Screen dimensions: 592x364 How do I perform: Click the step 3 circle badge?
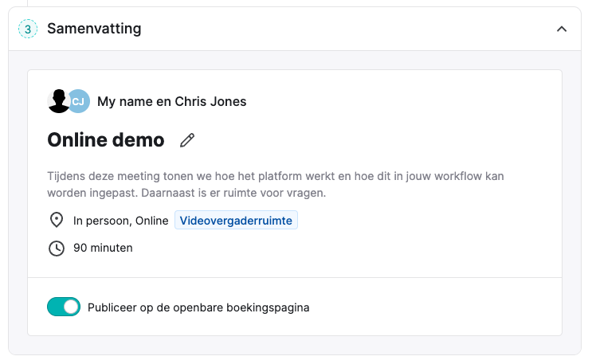(x=28, y=29)
